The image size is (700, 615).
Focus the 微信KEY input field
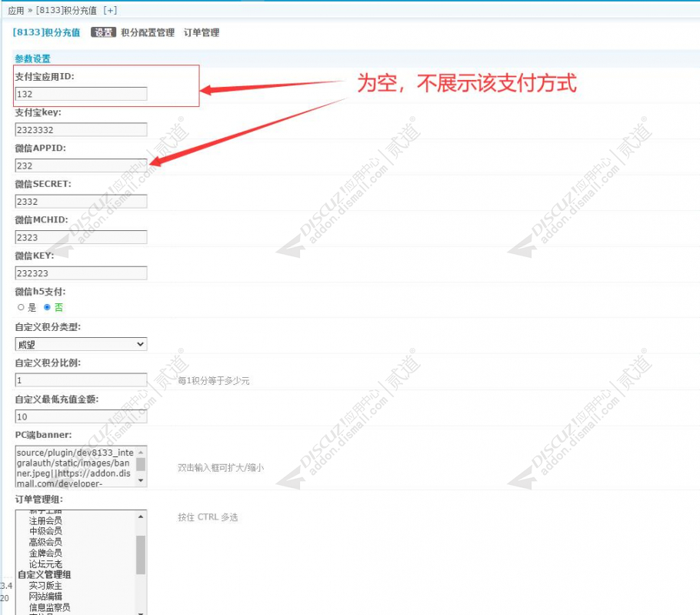click(x=81, y=273)
